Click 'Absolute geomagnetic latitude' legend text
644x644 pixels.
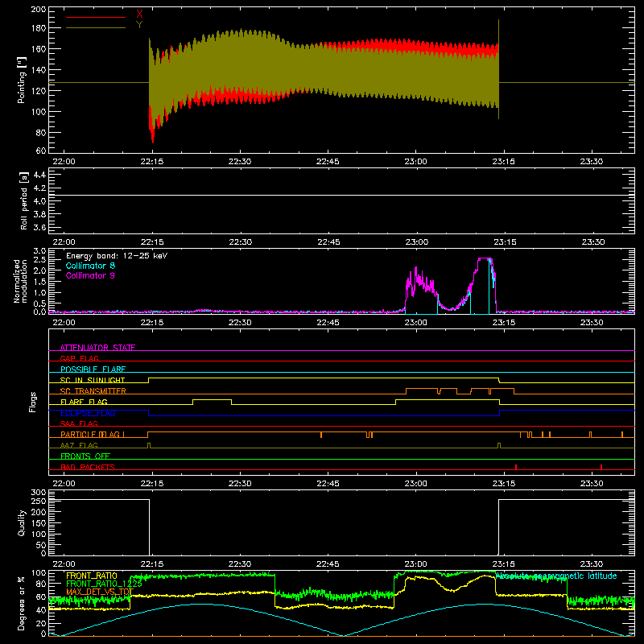556,576
